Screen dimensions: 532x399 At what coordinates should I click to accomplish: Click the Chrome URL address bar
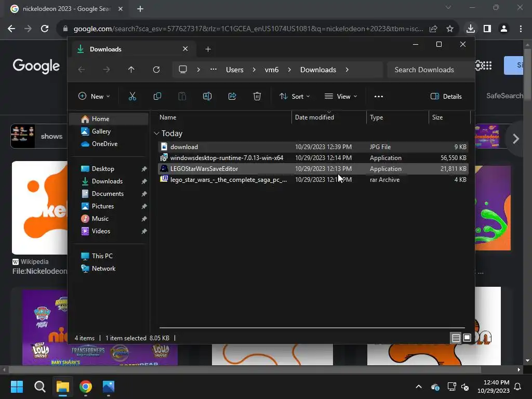248,29
